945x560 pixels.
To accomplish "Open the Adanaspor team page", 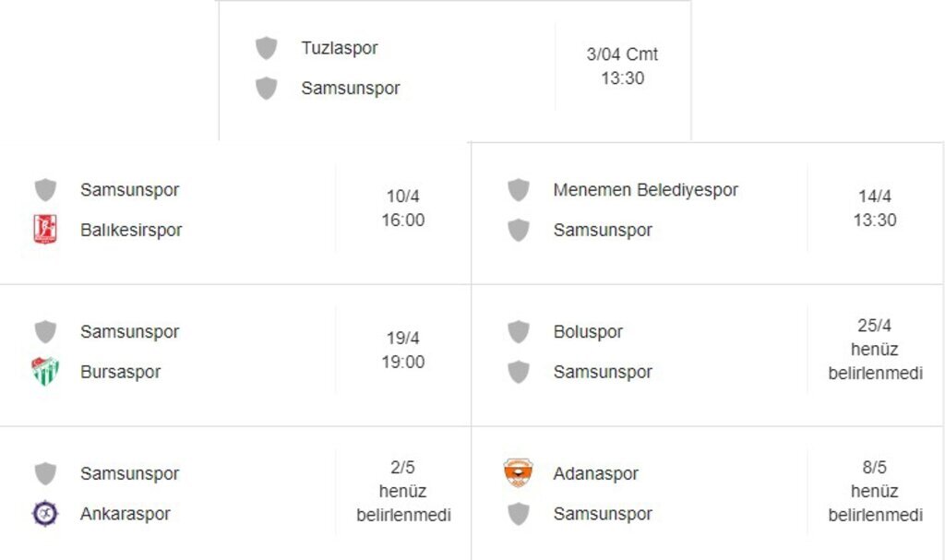I will (595, 473).
